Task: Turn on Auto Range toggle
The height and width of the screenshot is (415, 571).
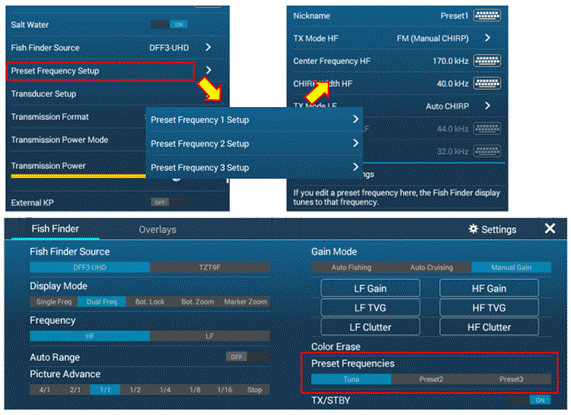Action: [248, 357]
